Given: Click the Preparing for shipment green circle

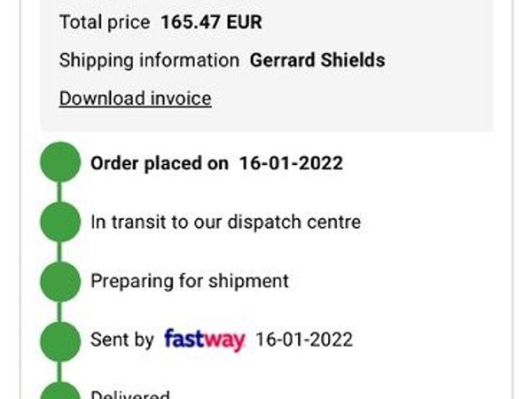Looking at the screenshot, I should 60,281.
